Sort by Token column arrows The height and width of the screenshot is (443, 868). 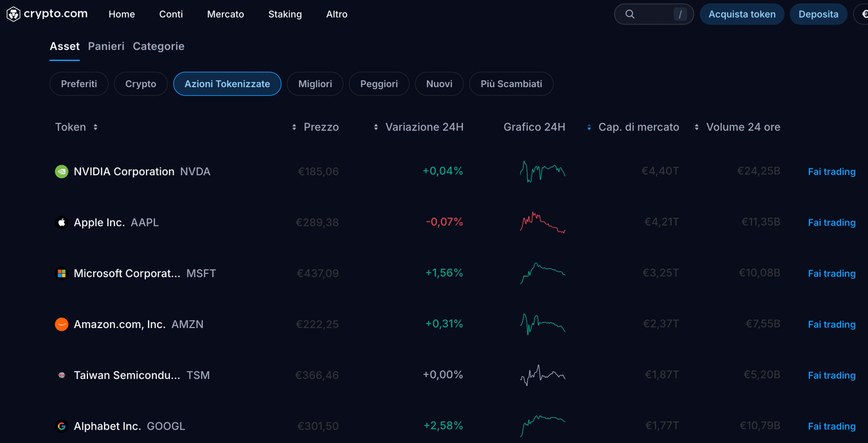tap(95, 127)
